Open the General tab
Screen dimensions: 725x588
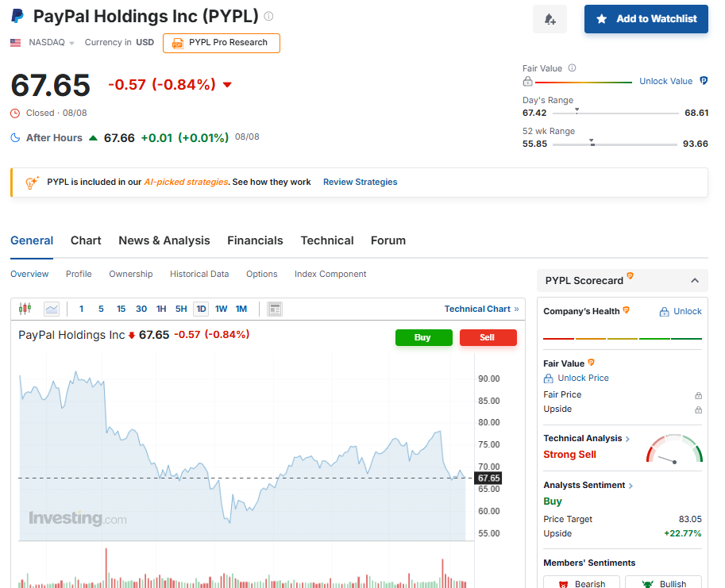(x=32, y=240)
